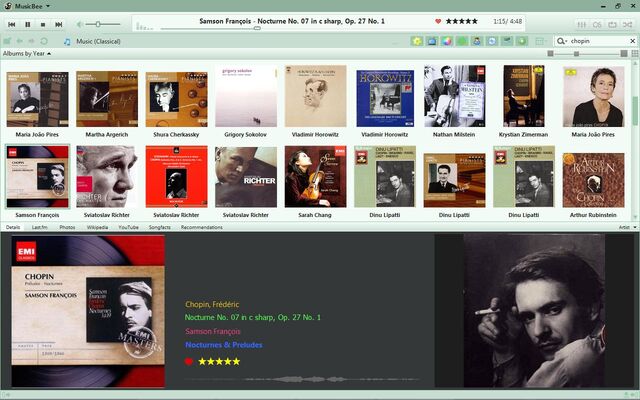Toggle shuffle mode
The width and height of the screenshot is (640, 400).
[627, 25]
